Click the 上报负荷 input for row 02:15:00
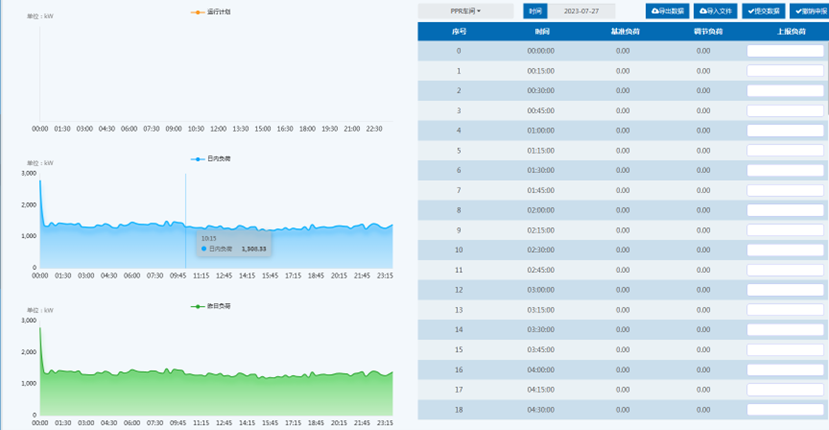The image size is (829, 430). coord(785,230)
